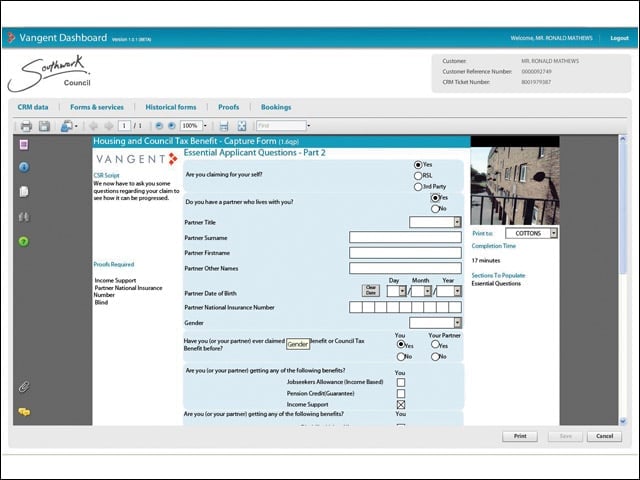The height and width of the screenshot is (480, 640).
Task: Click the Clear Date button
Action: (x=371, y=290)
